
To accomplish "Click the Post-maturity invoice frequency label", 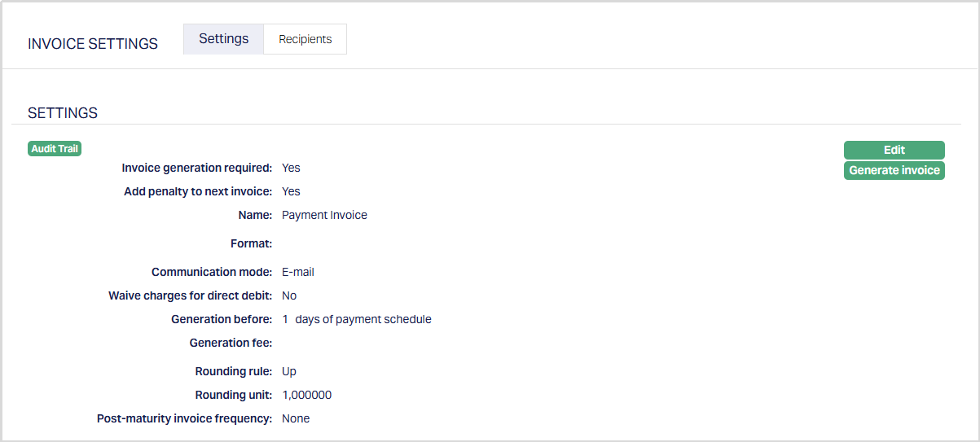I will [x=184, y=418].
